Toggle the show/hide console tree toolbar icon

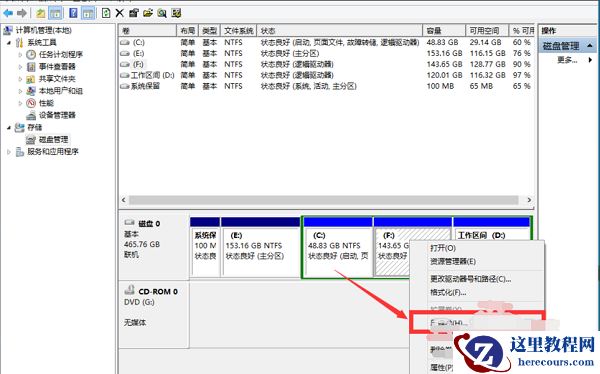point(55,13)
